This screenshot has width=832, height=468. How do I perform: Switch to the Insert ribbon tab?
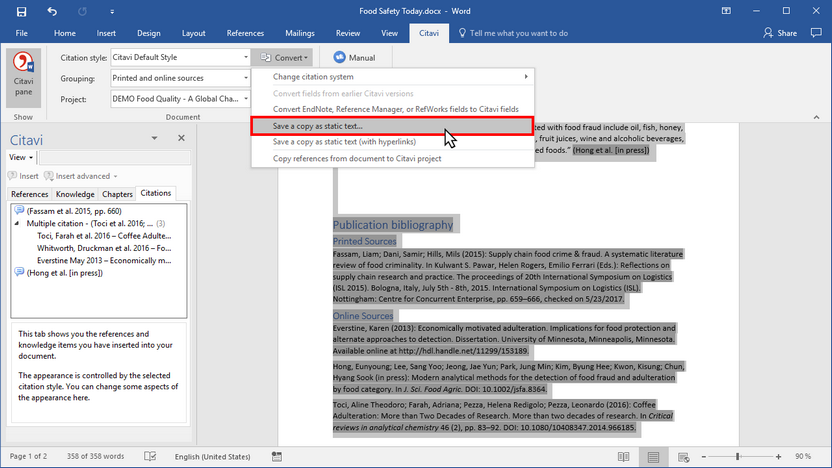coord(106,33)
